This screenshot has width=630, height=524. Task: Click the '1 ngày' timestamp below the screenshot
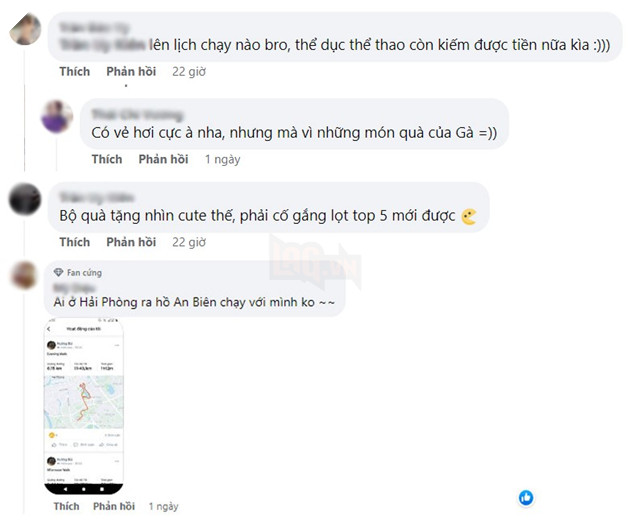(x=163, y=506)
